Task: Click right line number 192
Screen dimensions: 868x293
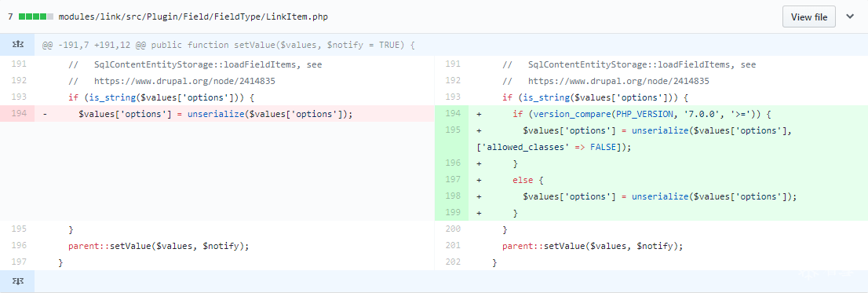Action: (x=453, y=82)
